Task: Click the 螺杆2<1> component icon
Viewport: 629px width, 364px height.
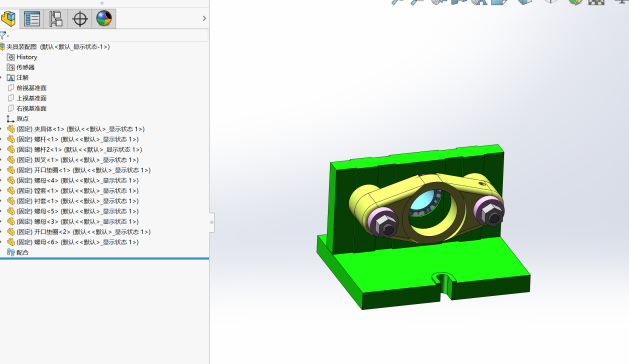Action: [x=11, y=149]
